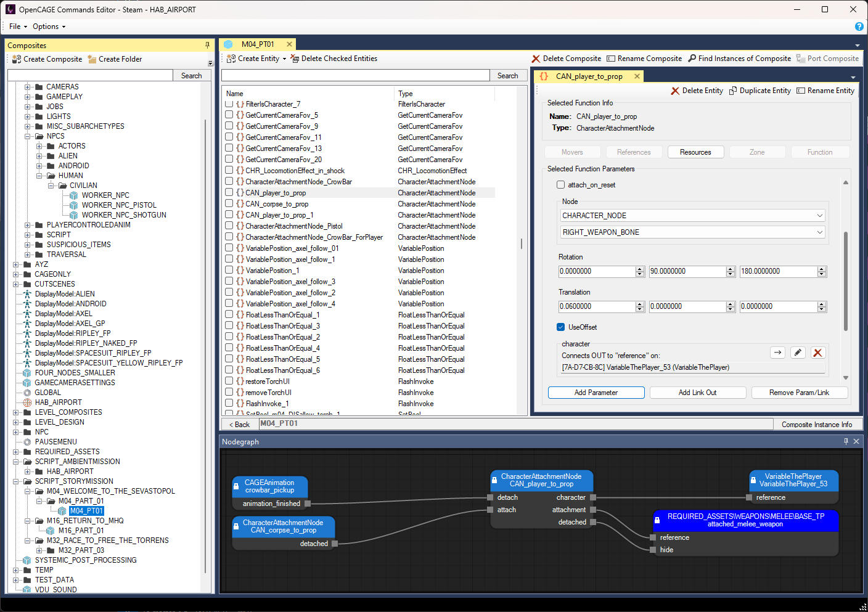Click the Add Parameter button
Image resolution: width=868 pixels, height=612 pixels.
[596, 393]
